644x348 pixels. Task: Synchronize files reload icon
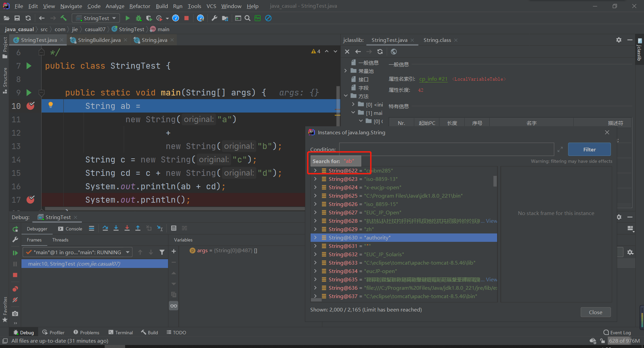pyautogui.click(x=28, y=18)
